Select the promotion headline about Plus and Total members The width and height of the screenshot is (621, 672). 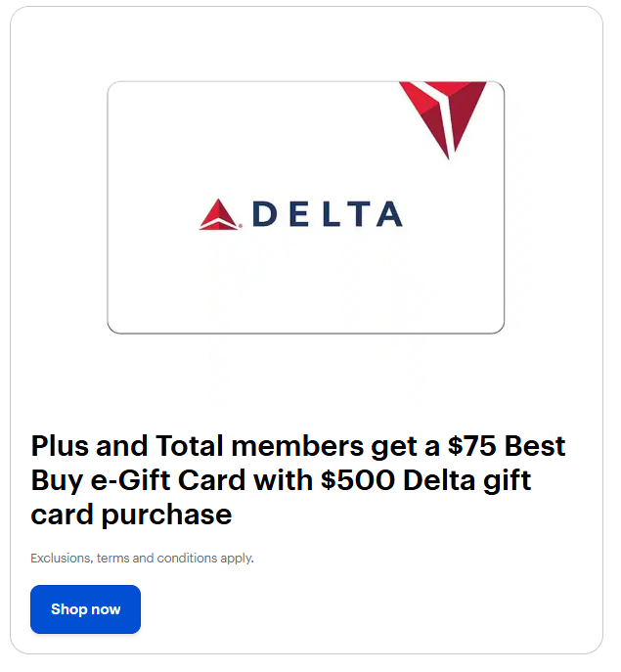298,479
